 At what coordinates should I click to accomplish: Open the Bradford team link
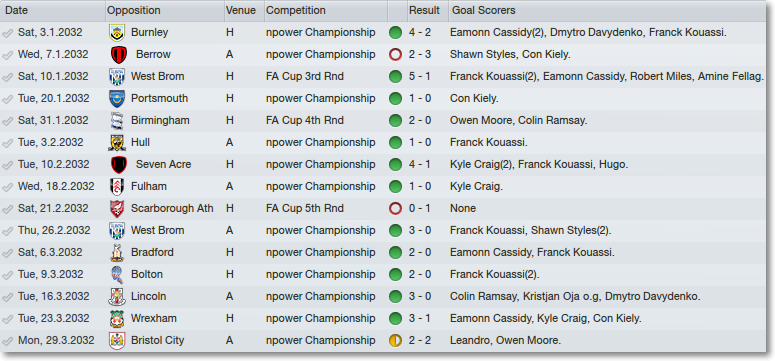(152, 252)
